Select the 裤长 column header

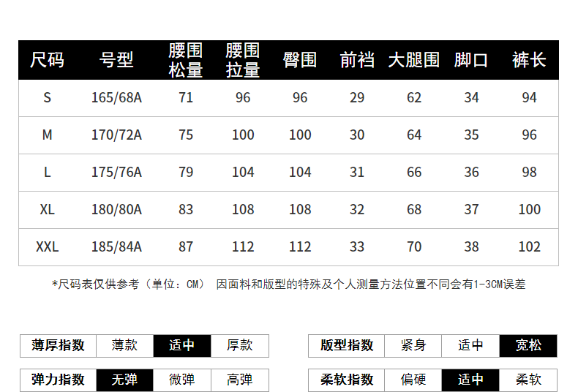529,60
